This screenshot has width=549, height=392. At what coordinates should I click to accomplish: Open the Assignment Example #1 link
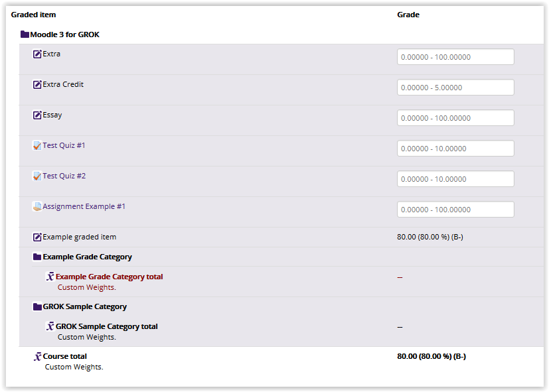click(x=84, y=207)
